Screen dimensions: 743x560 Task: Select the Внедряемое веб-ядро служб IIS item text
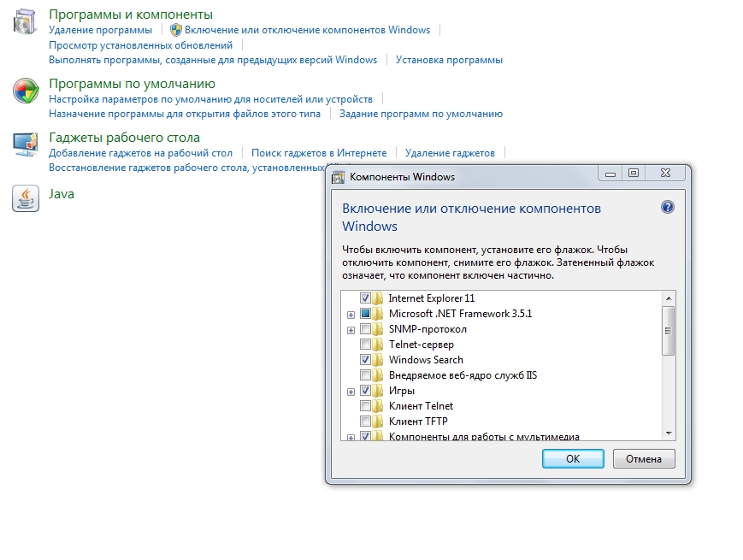463,375
